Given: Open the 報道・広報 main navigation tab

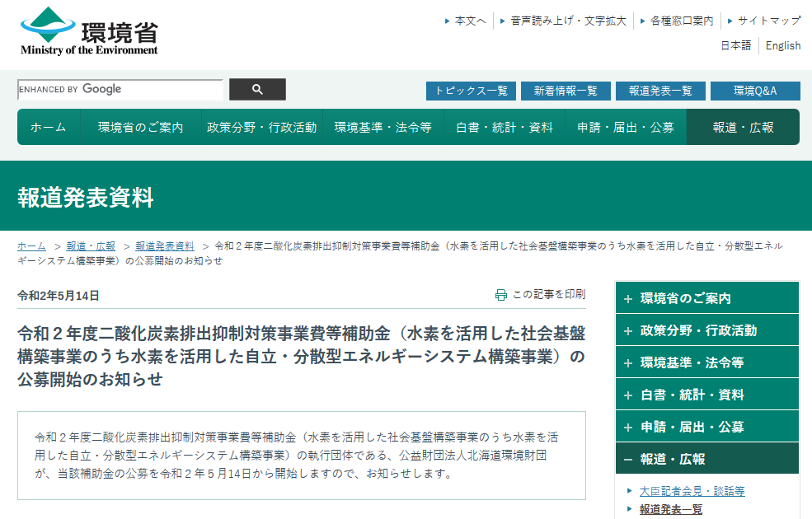Looking at the screenshot, I should pos(743,128).
